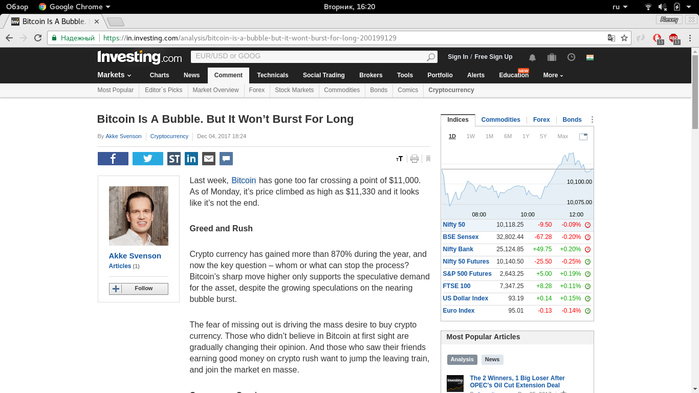Change text size with the T icon

coord(399,159)
